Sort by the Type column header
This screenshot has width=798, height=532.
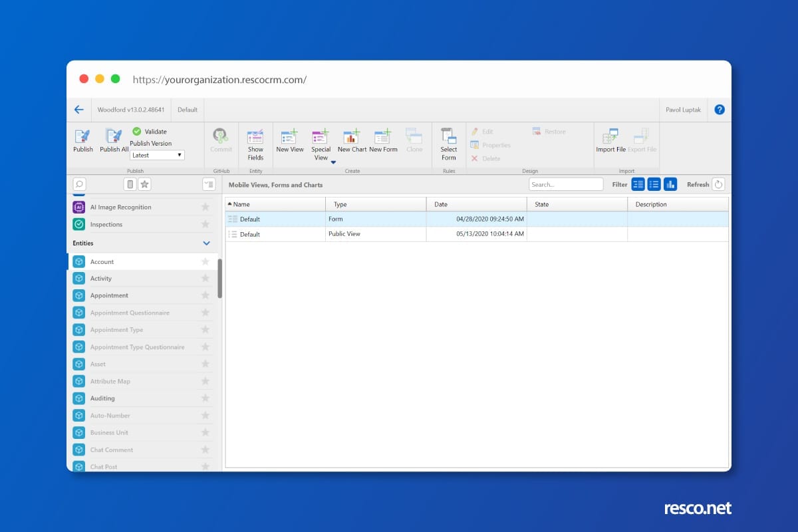tap(376, 204)
